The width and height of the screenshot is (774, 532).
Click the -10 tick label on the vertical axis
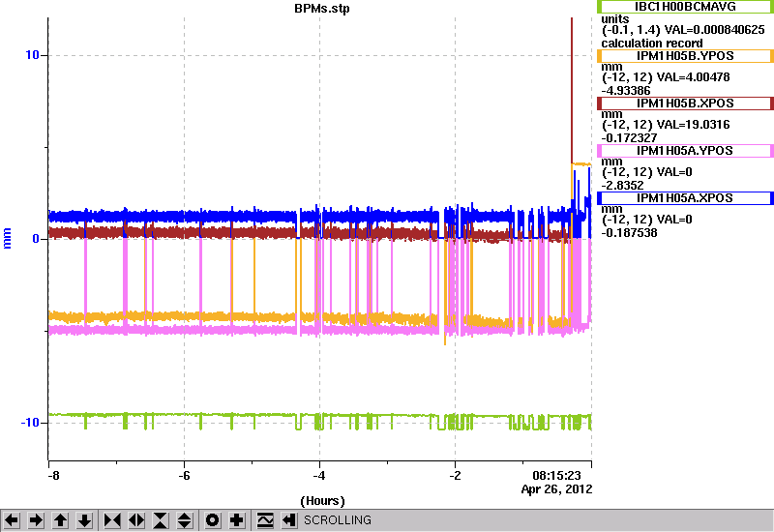(x=30, y=423)
